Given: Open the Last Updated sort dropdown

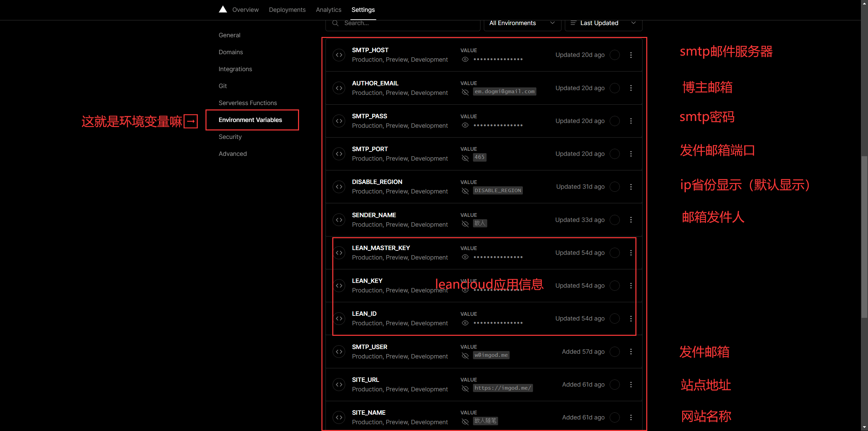Looking at the screenshot, I should pos(603,23).
